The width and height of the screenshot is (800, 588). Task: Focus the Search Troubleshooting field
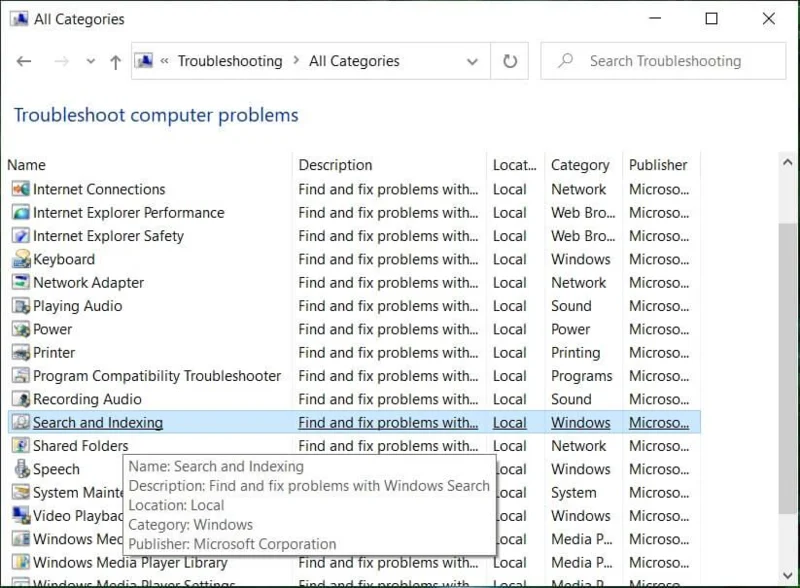click(x=663, y=61)
